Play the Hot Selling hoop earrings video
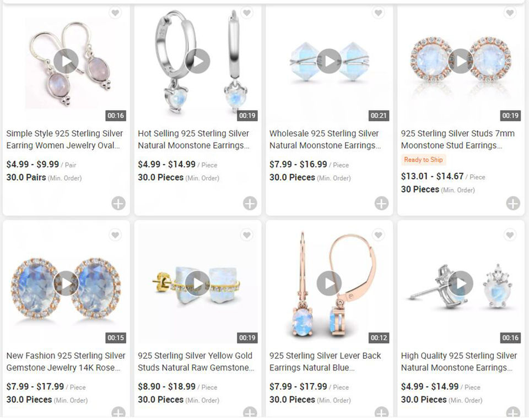 [198, 61]
